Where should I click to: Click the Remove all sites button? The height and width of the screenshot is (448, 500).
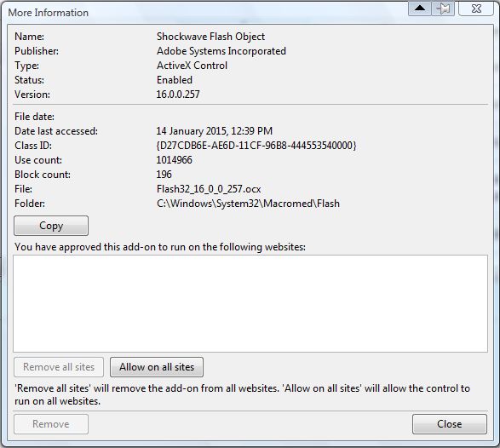59,367
